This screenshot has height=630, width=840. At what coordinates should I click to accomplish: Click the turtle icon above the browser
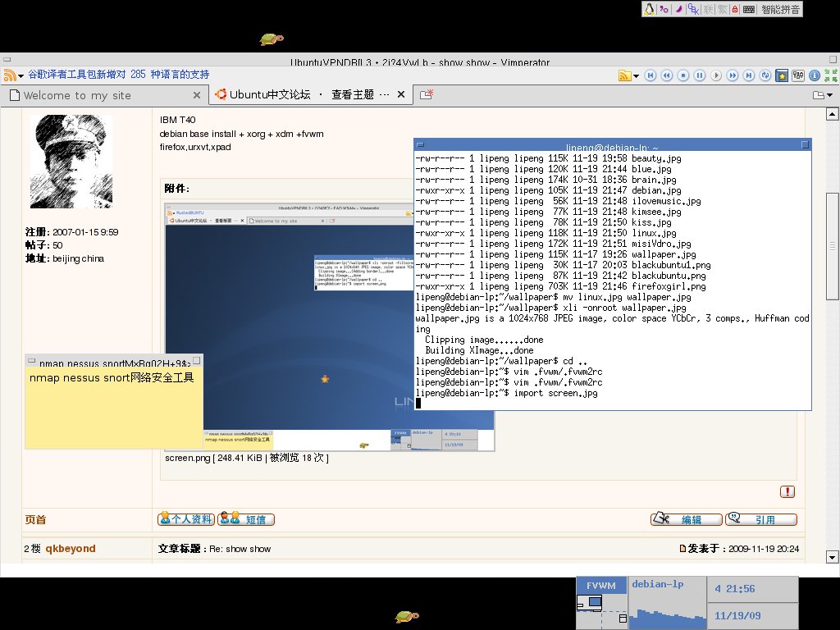point(272,39)
